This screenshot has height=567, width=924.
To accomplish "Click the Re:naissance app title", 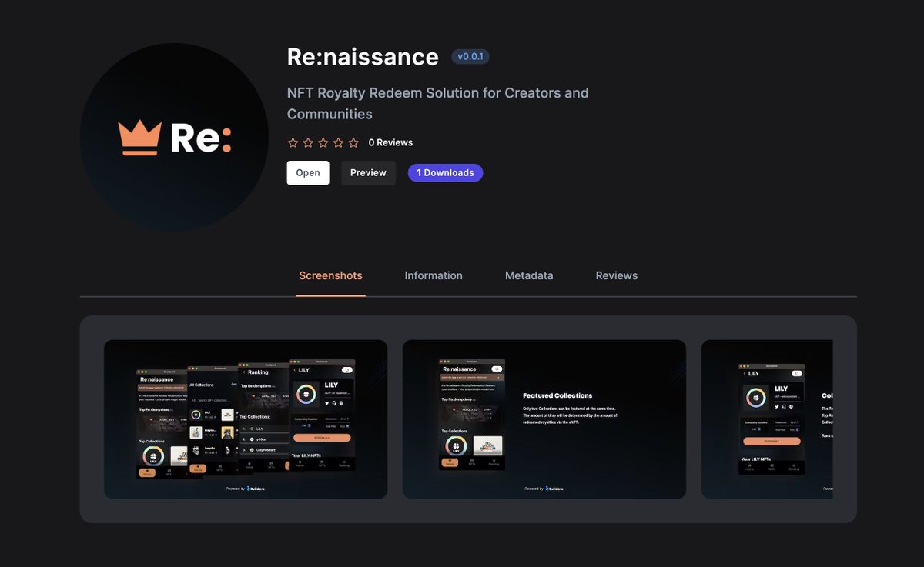I will tap(363, 57).
